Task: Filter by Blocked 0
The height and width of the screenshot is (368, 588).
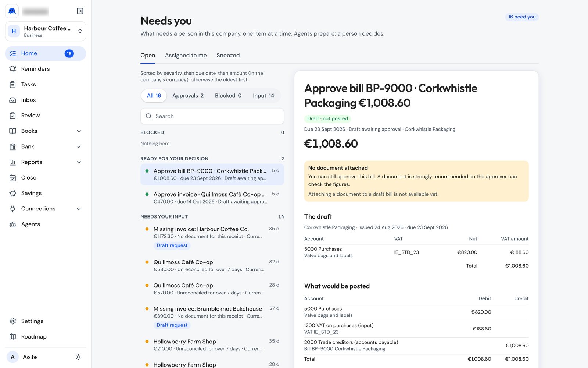Action: click(228, 95)
